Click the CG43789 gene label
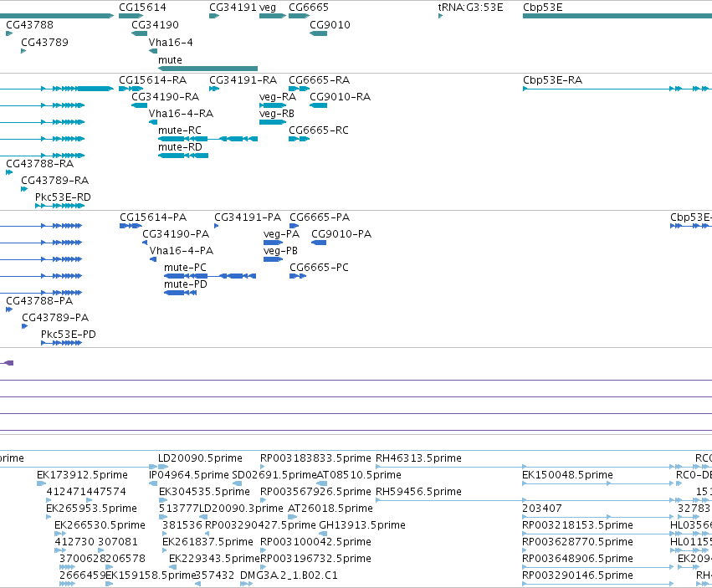 pos(44,42)
